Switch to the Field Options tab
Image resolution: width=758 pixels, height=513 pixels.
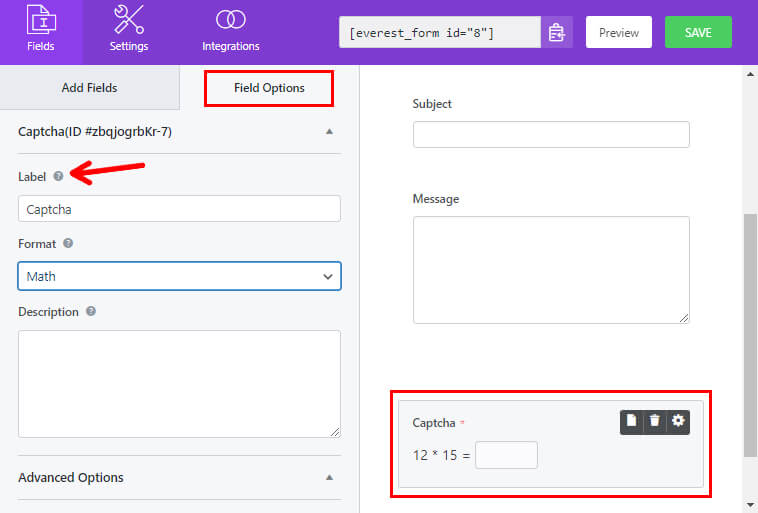click(x=269, y=88)
